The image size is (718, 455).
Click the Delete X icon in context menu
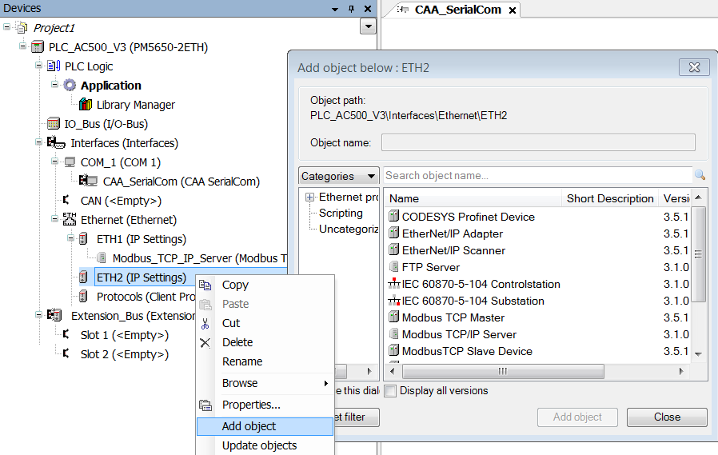coord(206,342)
